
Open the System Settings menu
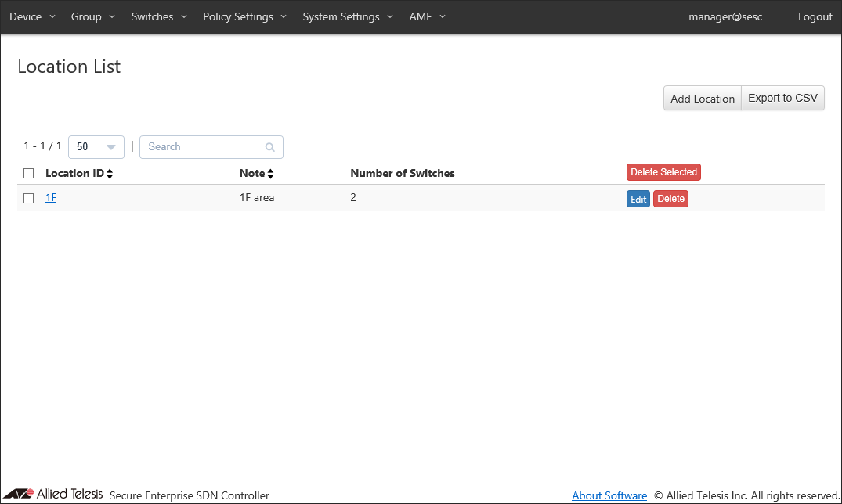click(x=348, y=16)
